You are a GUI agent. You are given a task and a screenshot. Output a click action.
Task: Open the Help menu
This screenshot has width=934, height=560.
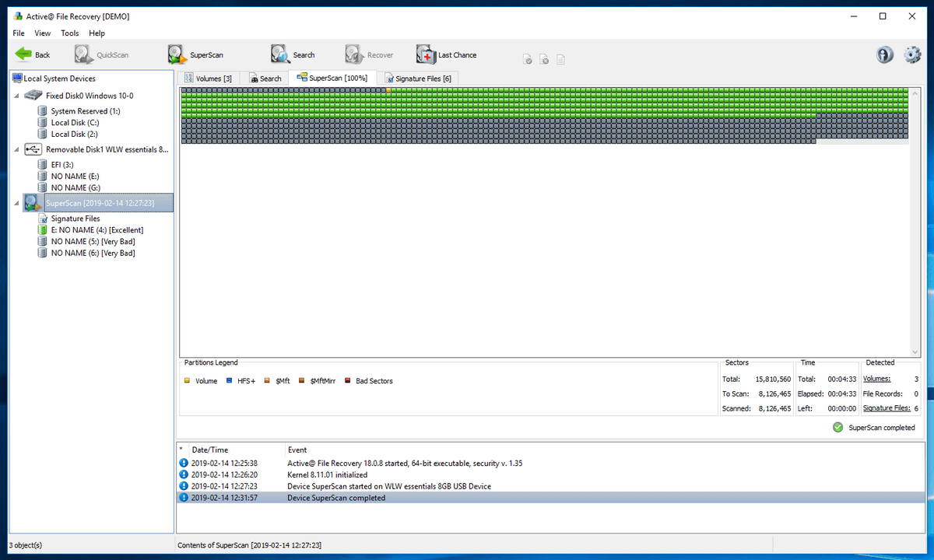tap(97, 33)
